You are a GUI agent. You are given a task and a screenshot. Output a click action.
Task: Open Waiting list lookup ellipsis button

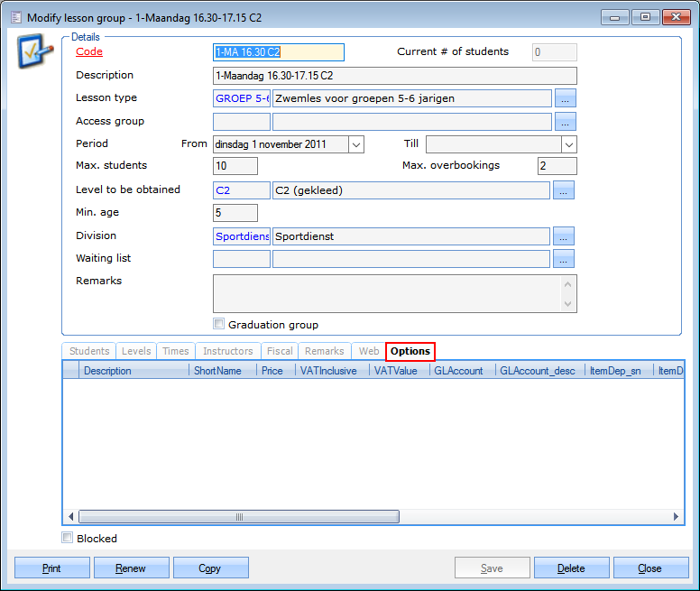(565, 259)
